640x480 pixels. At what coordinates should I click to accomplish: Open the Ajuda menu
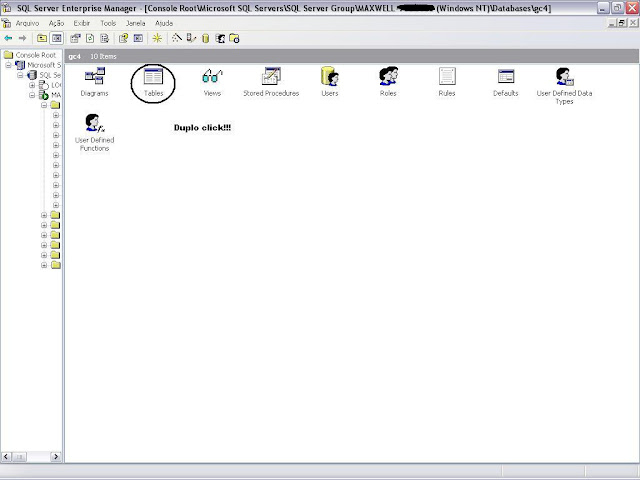point(164,23)
